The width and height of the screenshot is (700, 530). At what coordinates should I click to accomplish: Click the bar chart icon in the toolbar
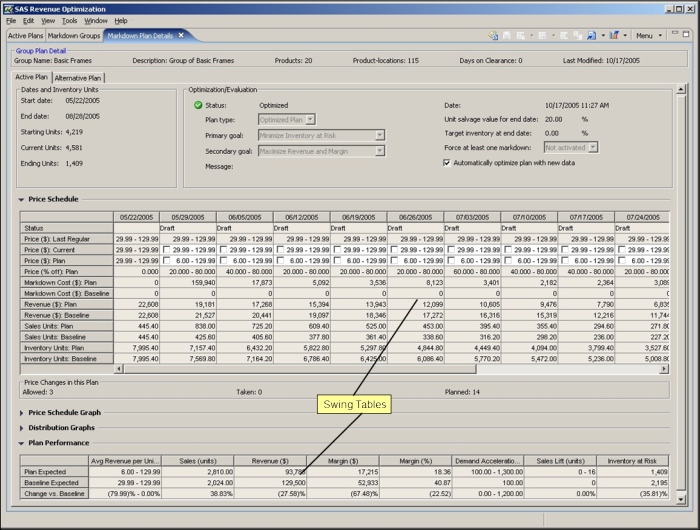614,35
